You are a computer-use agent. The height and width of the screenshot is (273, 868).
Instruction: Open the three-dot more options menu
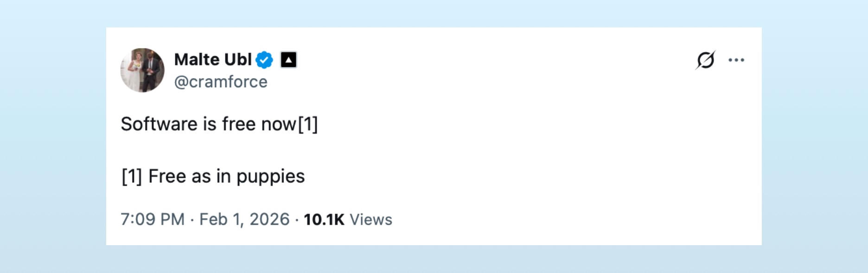coord(736,60)
